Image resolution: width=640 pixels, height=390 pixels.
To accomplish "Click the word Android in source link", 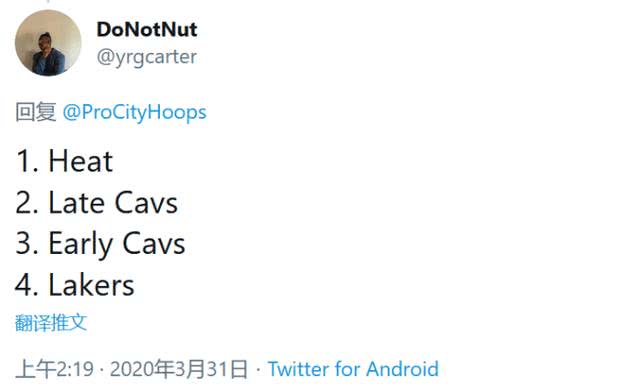I will [402, 369].
